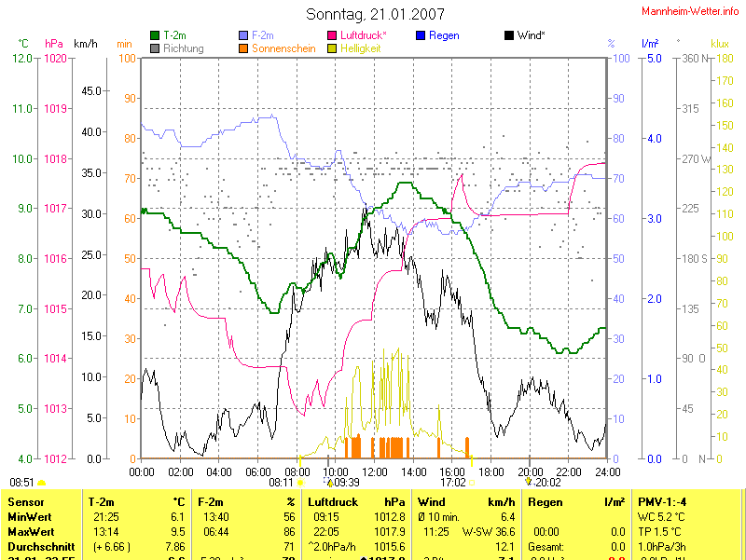Click the sunrise icon at 08:11
This screenshot has width=746, height=560.
(x=300, y=484)
